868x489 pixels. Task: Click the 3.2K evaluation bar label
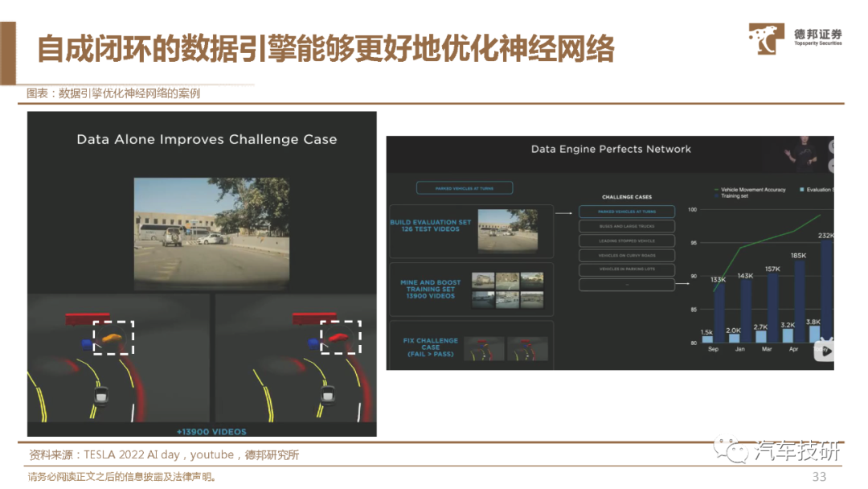tap(787, 324)
